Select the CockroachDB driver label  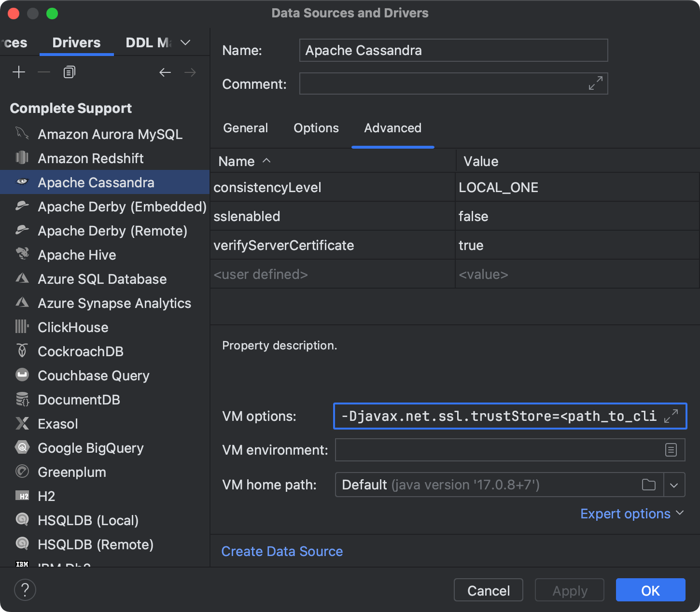tap(81, 351)
